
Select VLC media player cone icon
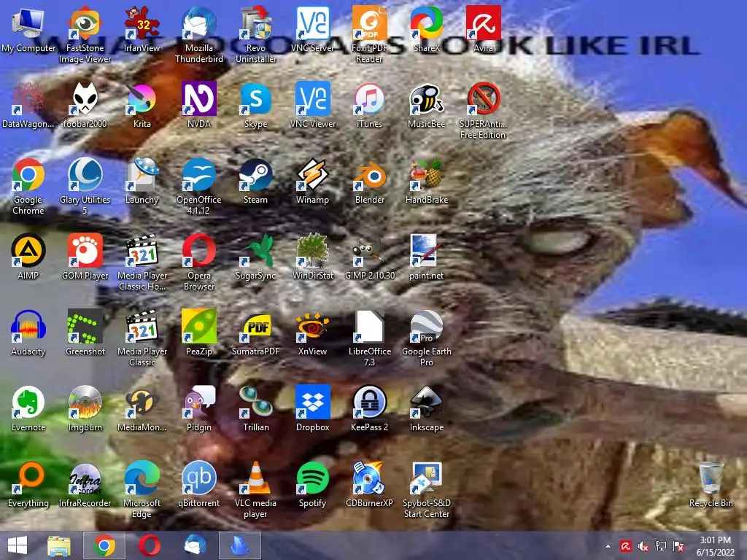click(256, 490)
